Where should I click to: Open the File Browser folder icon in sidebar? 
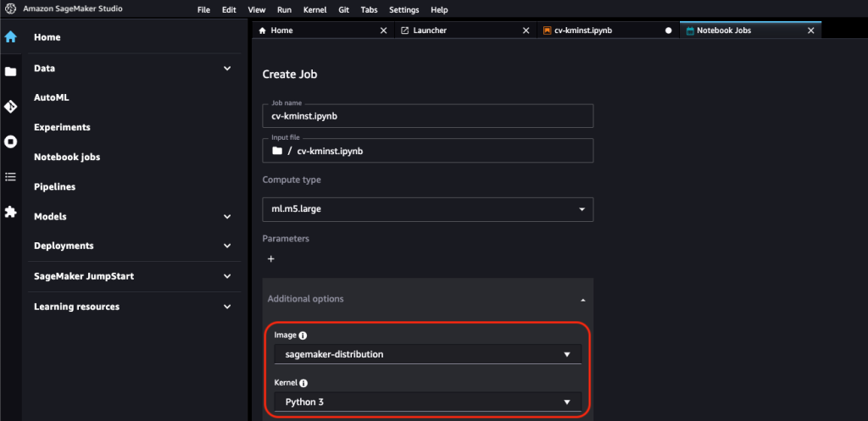pos(10,71)
